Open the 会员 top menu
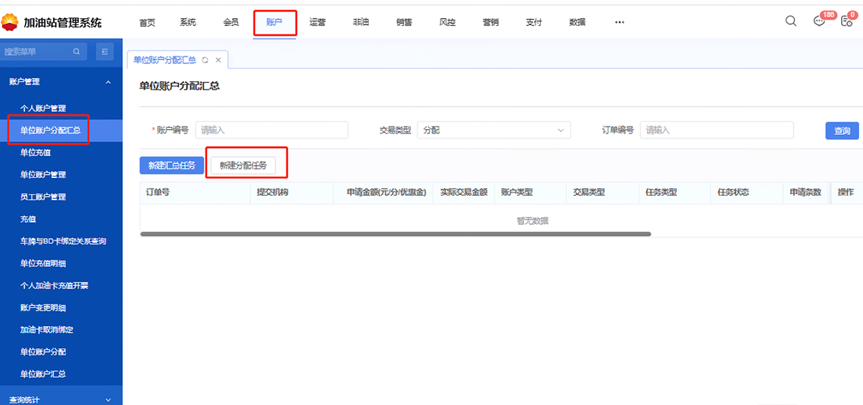Viewport: 863px width, 405px height. (x=231, y=22)
